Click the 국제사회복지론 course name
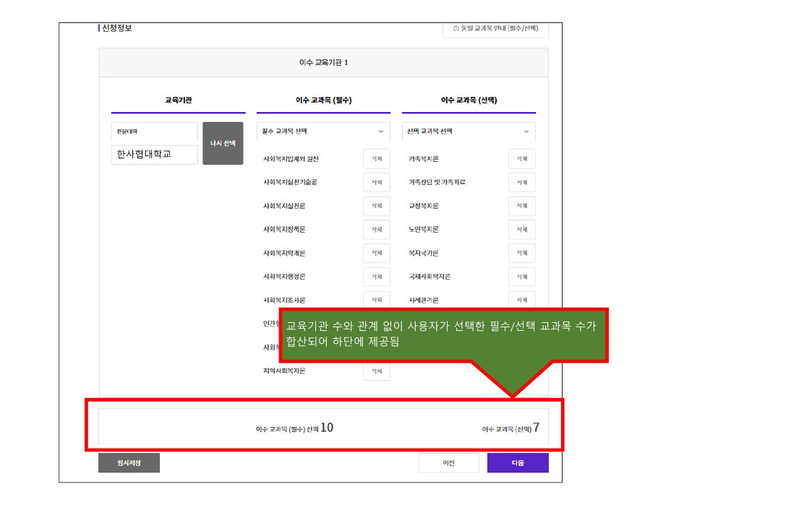The image size is (812, 505). tap(429, 276)
